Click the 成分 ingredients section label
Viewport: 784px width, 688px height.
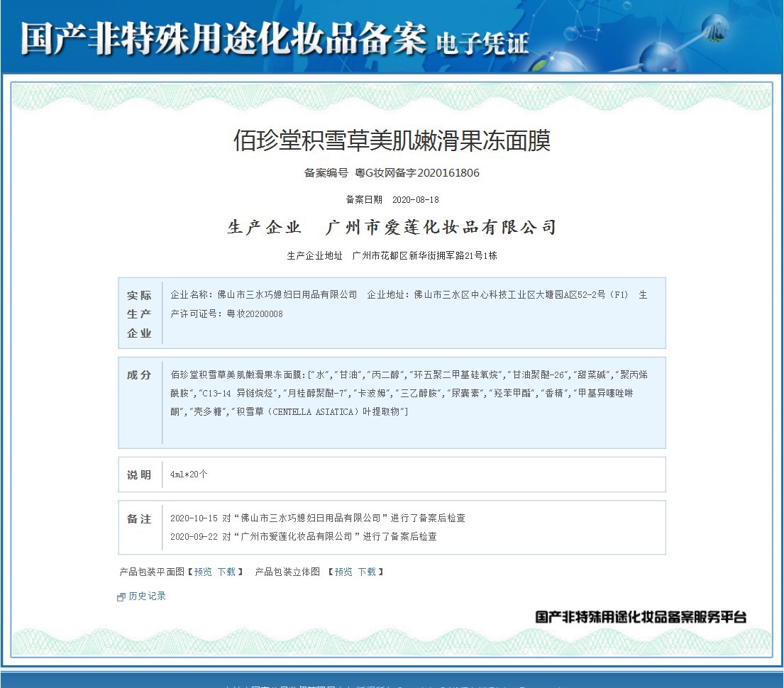point(140,375)
